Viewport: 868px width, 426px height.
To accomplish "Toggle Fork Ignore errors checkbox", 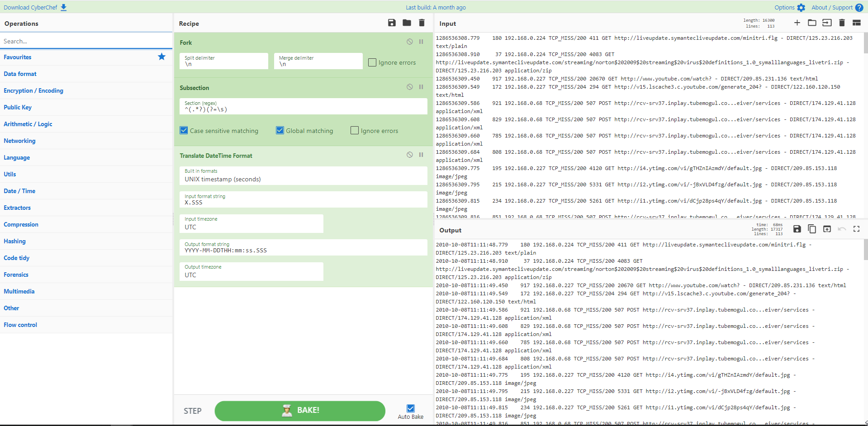I will [372, 62].
